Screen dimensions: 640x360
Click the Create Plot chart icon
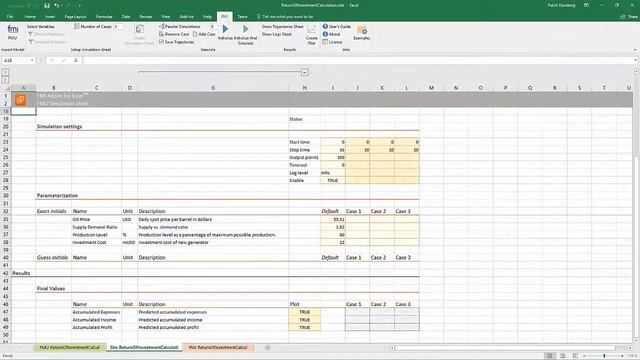(x=311, y=29)
